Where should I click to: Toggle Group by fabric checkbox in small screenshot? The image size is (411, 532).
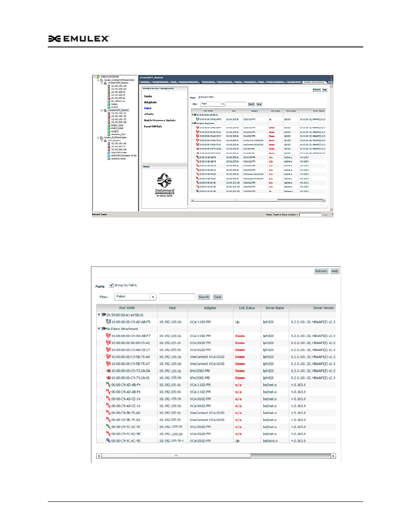tap(199, 97)
